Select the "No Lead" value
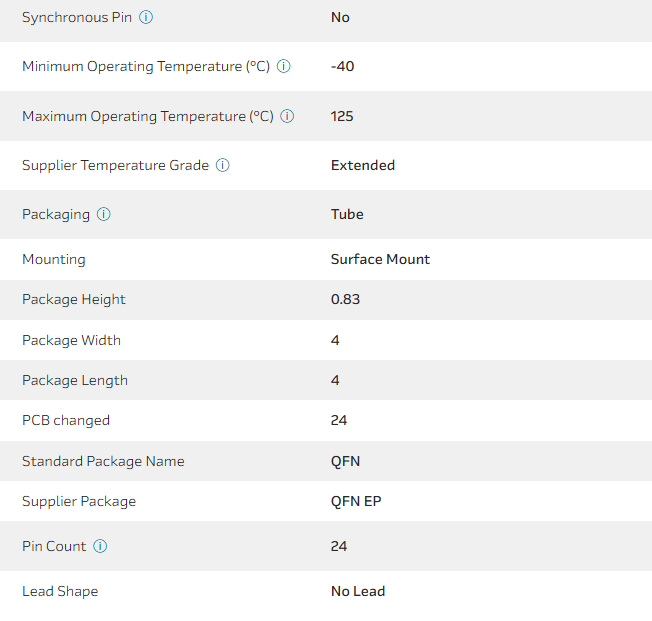 [358, 591]
